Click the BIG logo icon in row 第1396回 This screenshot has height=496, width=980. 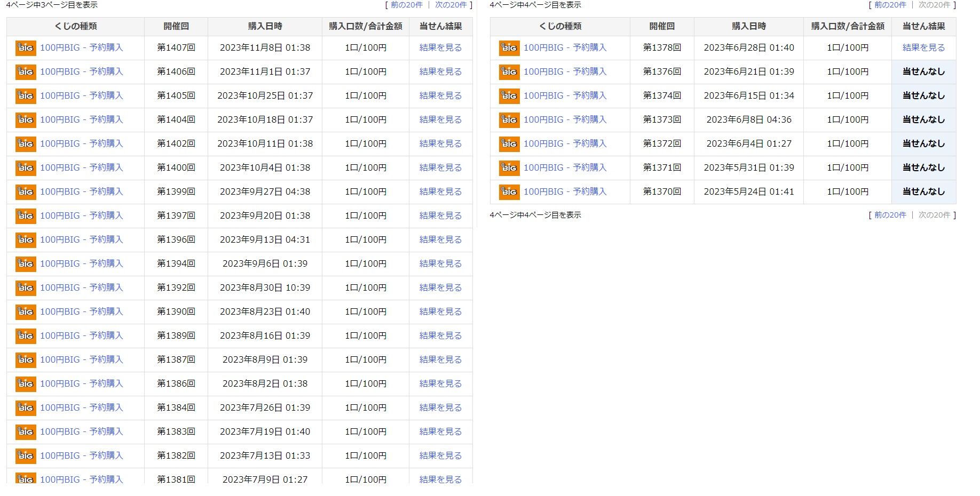pyautogui.click(x=26, y=240)
